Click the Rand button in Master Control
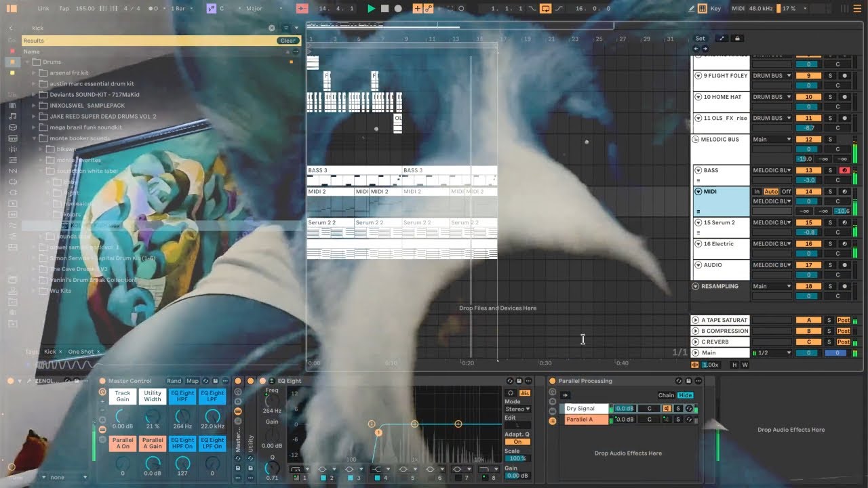868x488 pixels. (174, 382)
